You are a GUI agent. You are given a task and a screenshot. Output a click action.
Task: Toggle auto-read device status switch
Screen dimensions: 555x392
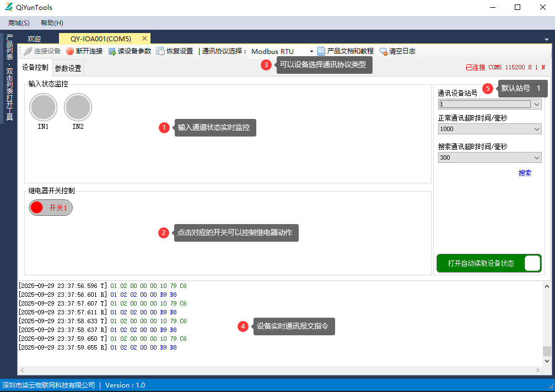point(532,263)
